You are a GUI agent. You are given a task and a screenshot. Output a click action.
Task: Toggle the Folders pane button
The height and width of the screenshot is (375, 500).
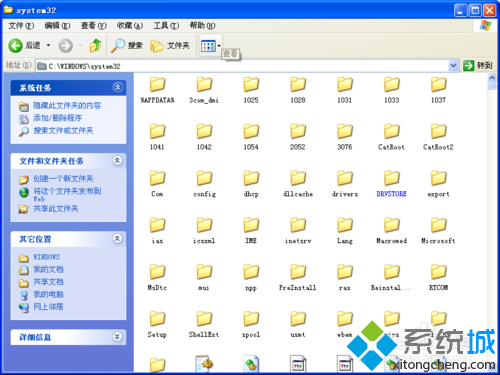click(170, 46)
